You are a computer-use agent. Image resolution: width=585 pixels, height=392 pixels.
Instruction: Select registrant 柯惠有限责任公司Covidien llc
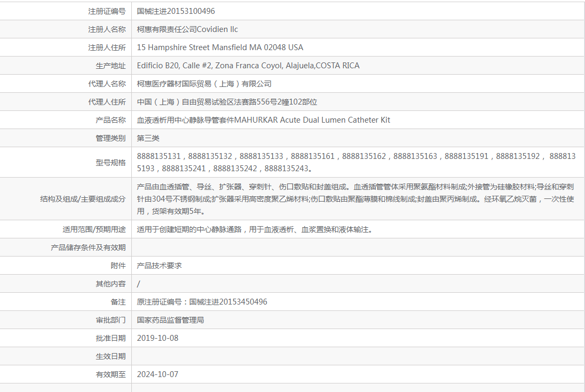(187, 29)
